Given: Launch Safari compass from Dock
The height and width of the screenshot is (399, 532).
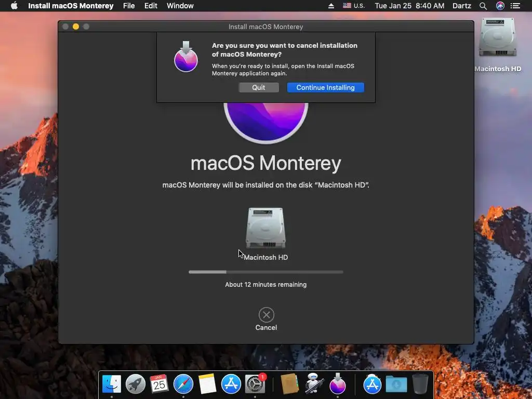Looking at the screenshot, I should 183,384.
